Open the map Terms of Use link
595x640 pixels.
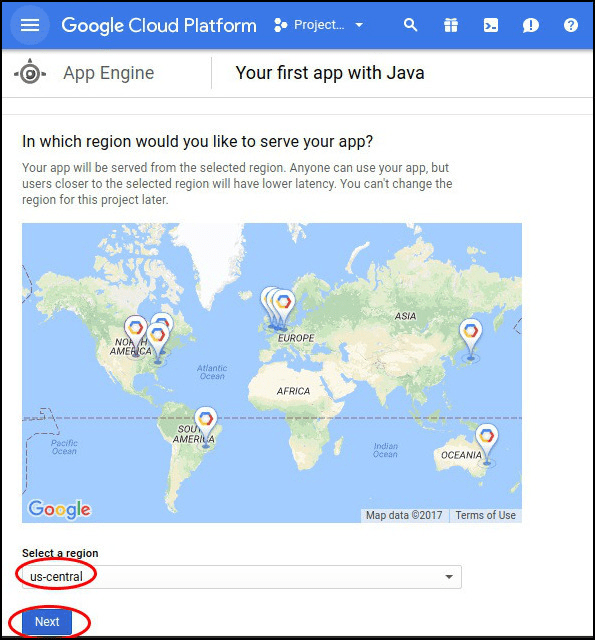coord(485,515)
